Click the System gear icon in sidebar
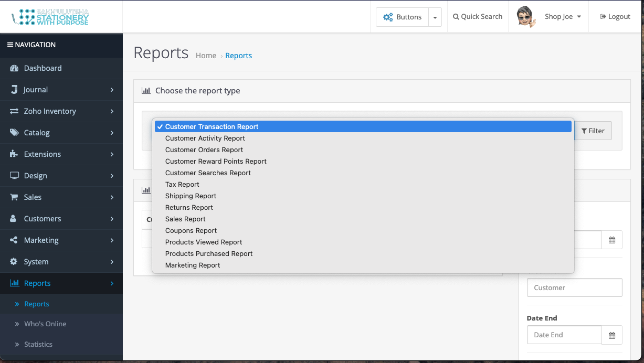 pos(14,262)
